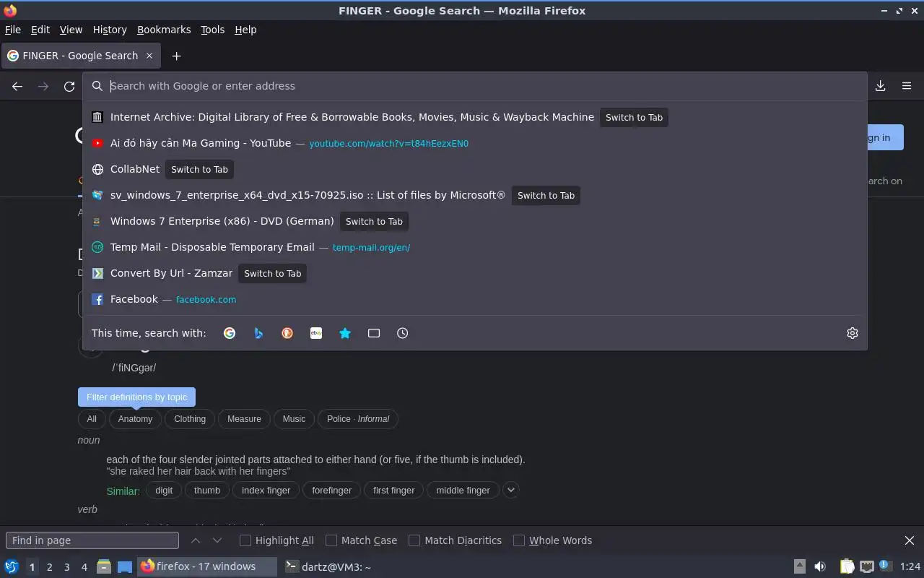Screen dimensions: 924x578
Task: Reload the current page
Action: (x=69, y=86)
